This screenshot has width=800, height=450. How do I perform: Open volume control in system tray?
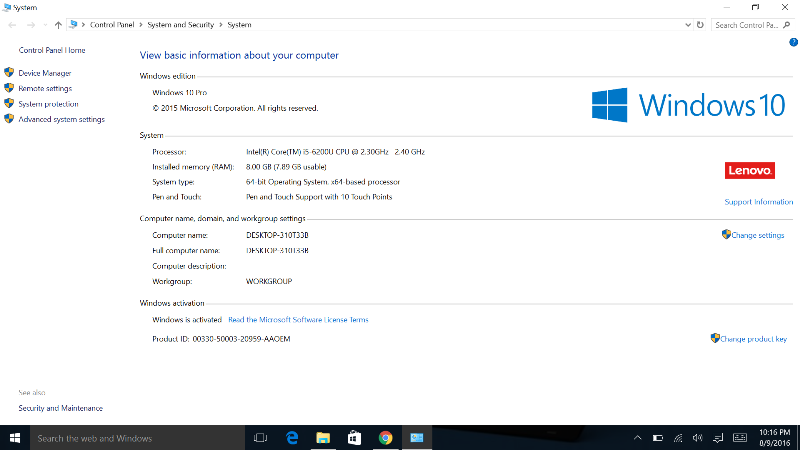pyautogui.click(x=697, y=438)
